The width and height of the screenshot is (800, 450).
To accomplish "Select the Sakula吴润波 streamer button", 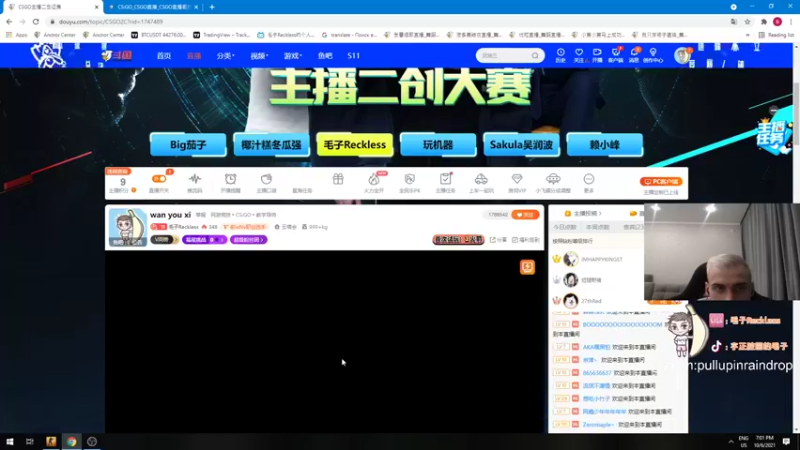I will click(521, 145).
